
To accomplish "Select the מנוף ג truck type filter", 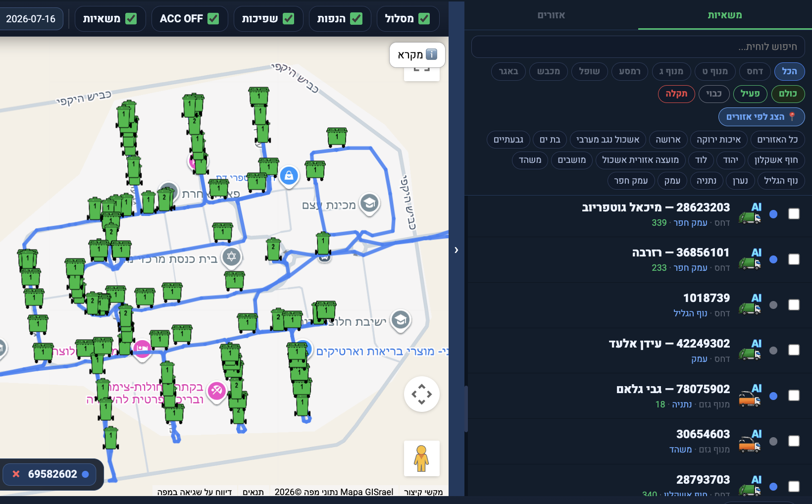I will (671, 71).
